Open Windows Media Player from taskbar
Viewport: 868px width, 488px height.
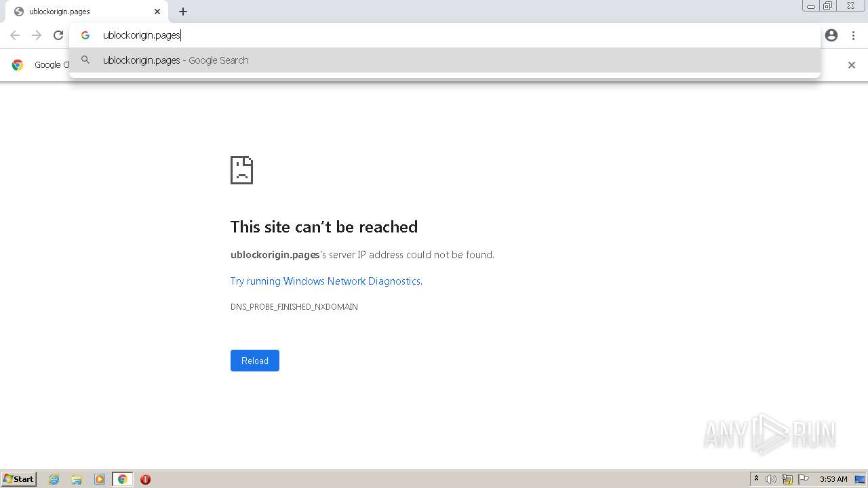[x=100, y=479]
